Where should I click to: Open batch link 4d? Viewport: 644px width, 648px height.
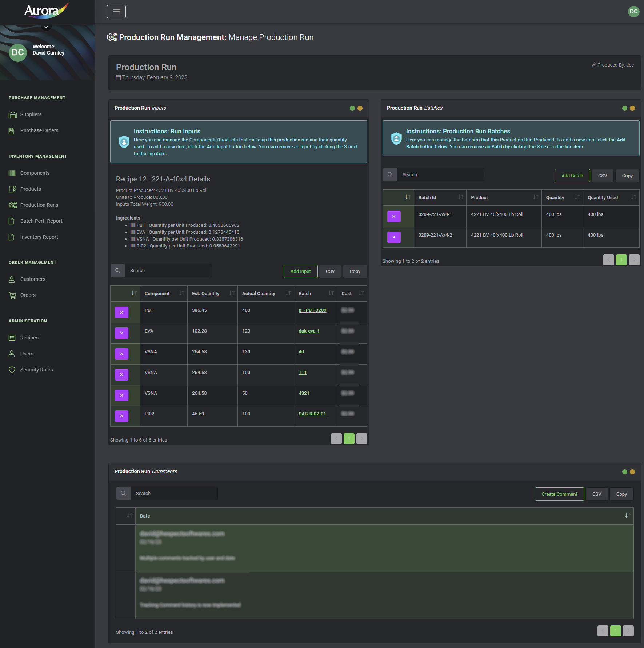[301, 352]
